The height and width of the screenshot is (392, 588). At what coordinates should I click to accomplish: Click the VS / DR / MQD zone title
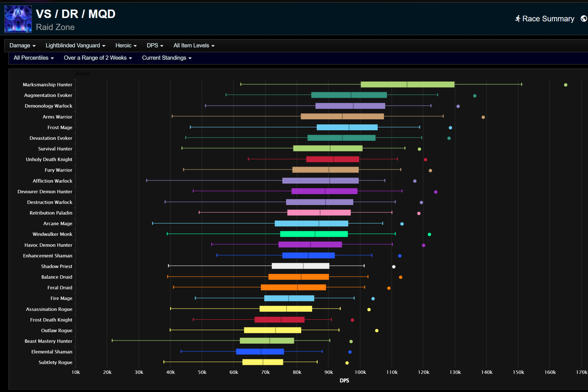[76, 14]
